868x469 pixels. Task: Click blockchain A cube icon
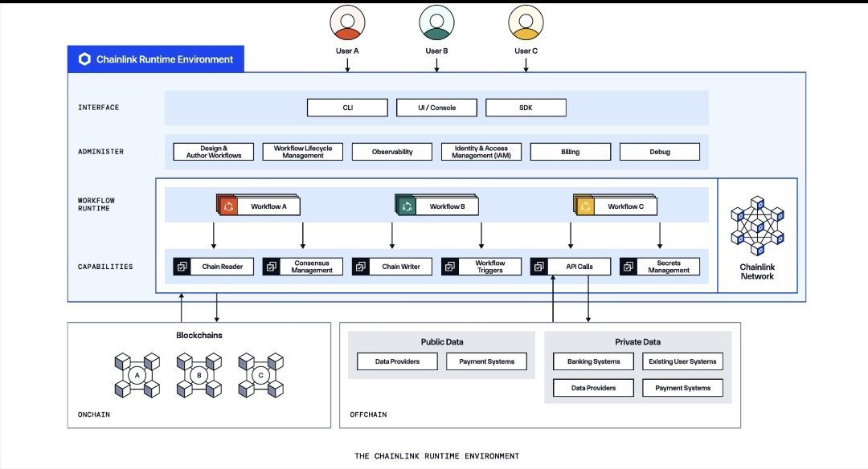click(x=137, y=376)
